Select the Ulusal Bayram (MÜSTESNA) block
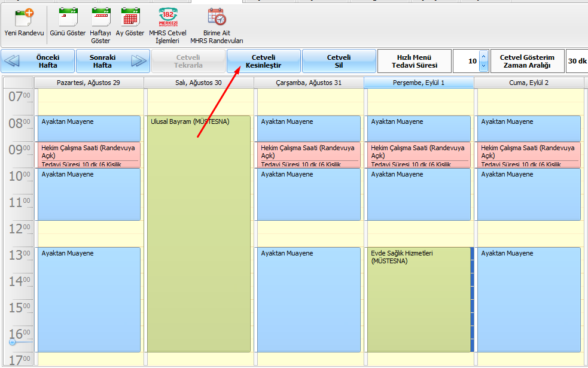Viewport: 588px width, 368px height. point(199,233)
